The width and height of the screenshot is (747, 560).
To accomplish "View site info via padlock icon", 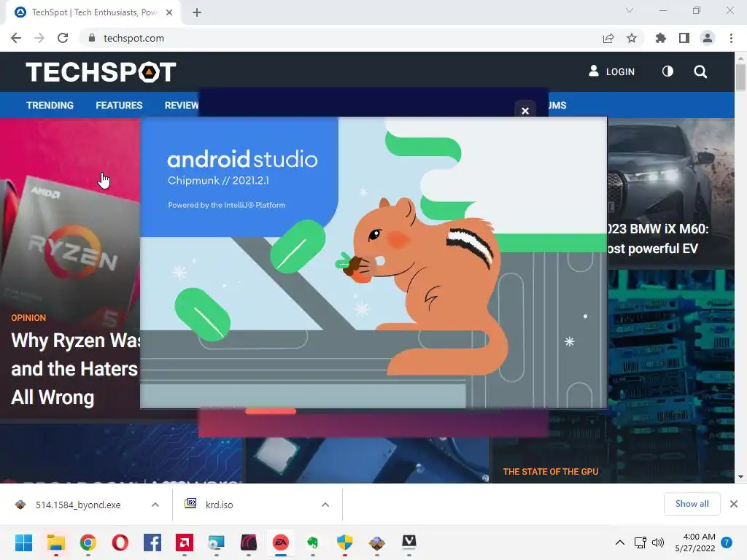I will point(92,38).
